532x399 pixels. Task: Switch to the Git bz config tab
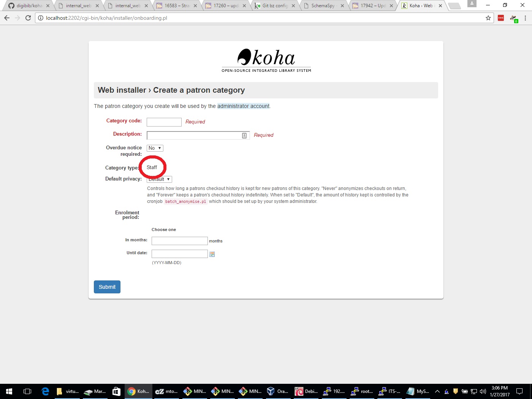pos(274,6)
